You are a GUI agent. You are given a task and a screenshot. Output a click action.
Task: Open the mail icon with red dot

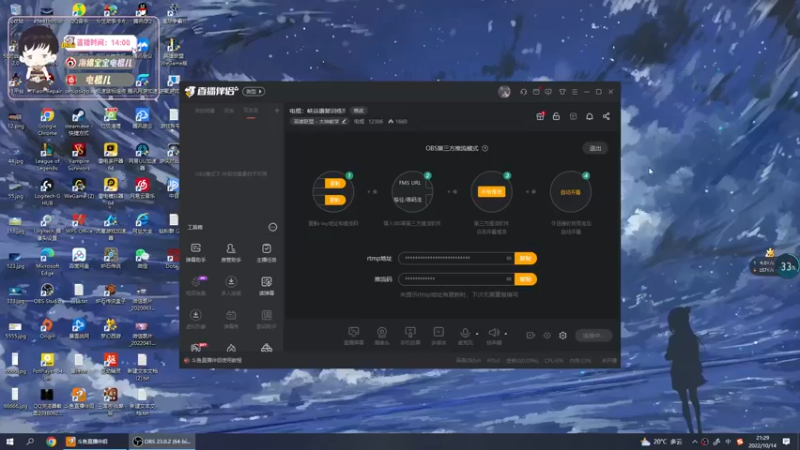pos(536,92)
